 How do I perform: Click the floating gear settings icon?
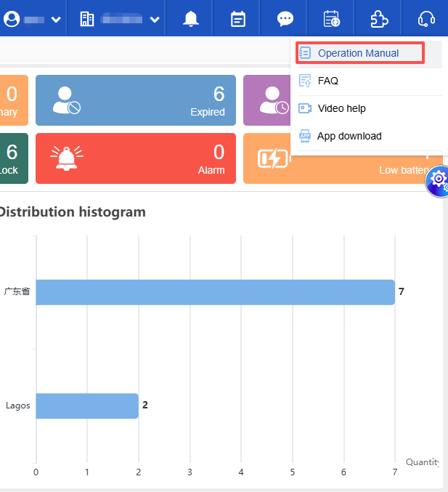[x=438, y=180]
